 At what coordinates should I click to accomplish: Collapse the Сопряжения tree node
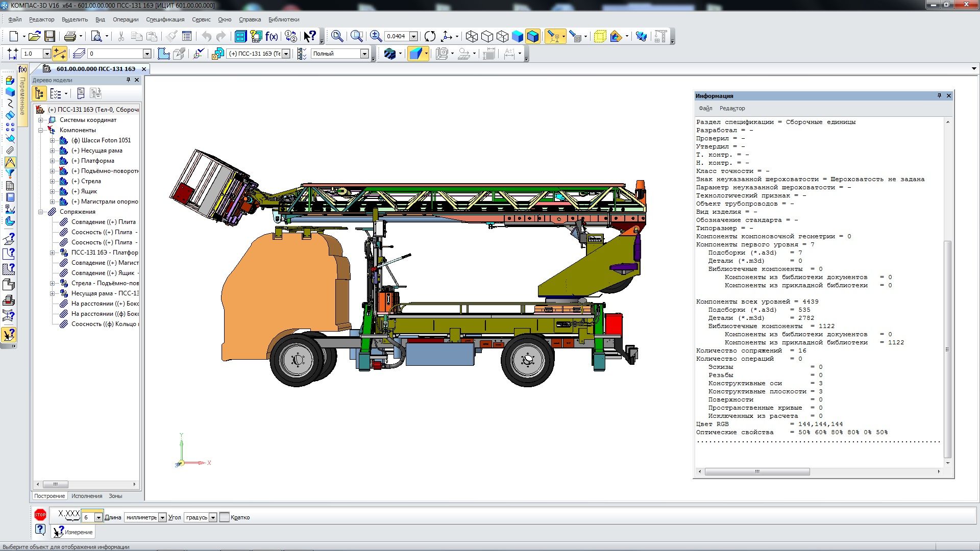pos(41,212)
